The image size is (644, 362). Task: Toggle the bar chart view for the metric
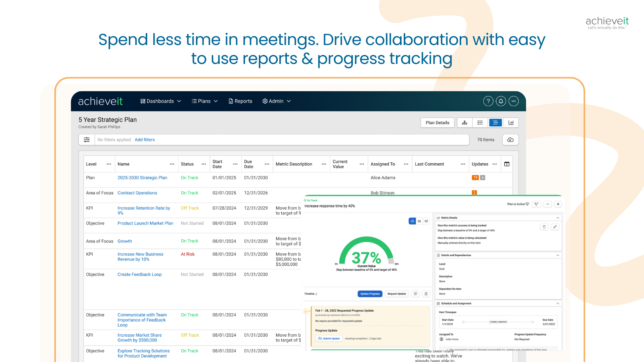[x=419, y=221]
